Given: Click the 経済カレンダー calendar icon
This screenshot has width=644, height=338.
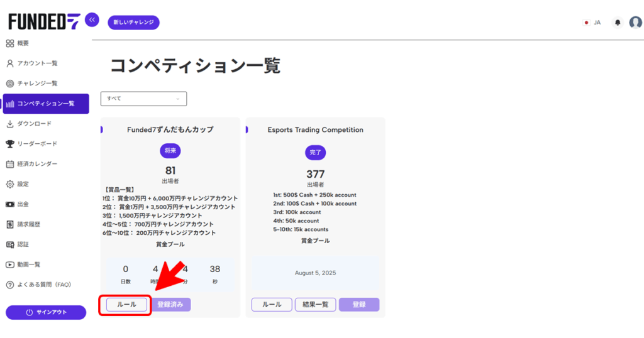Looking at the screenshot, I should click(x=10, y=164).
